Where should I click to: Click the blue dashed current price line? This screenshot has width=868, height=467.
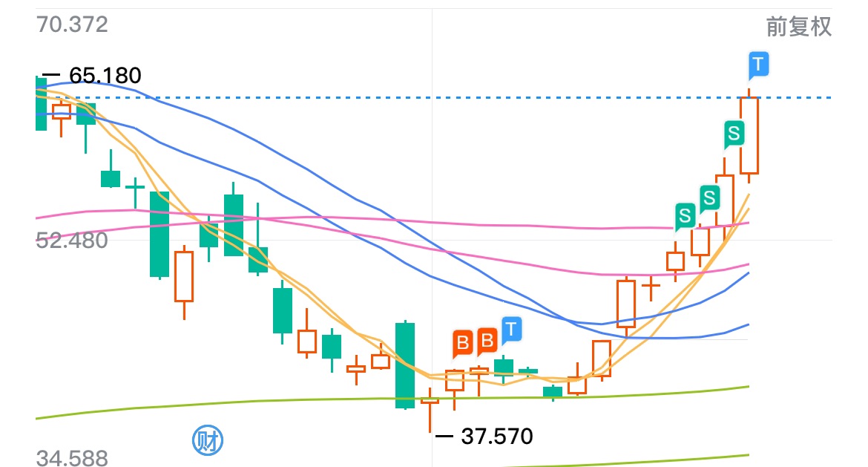point(432,97)
